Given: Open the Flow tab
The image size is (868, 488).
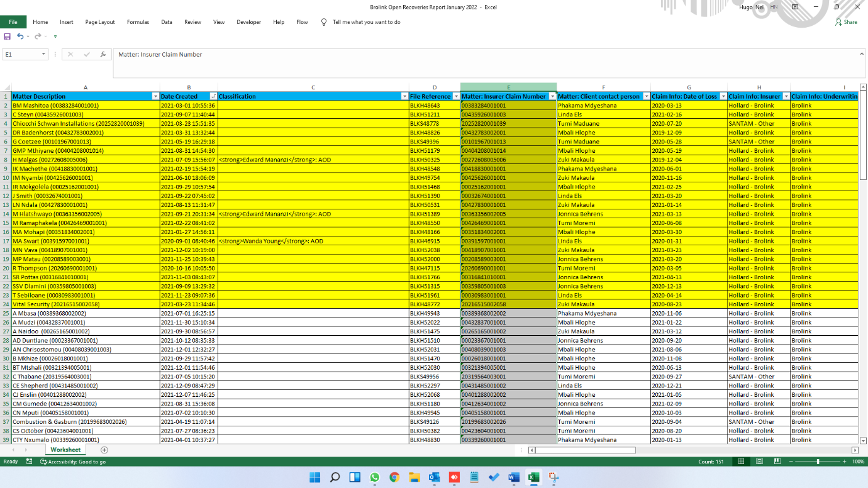Looking at the screenshot, I should point(302,22).
